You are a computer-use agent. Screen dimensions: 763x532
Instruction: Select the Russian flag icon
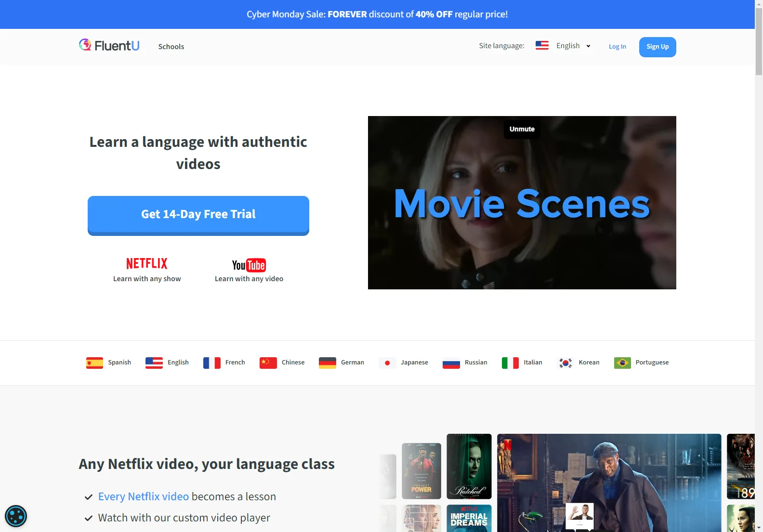click(x=451, y=363)
